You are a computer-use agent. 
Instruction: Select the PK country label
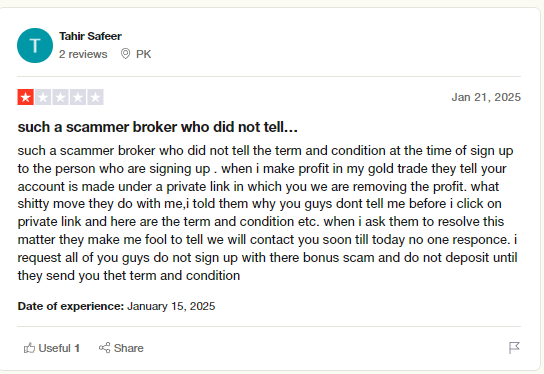[x=143, y=54]
